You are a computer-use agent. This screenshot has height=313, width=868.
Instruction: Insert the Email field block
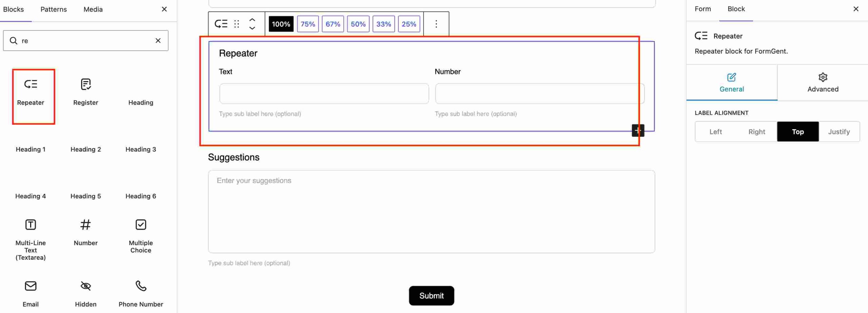(x=31, y=294)
